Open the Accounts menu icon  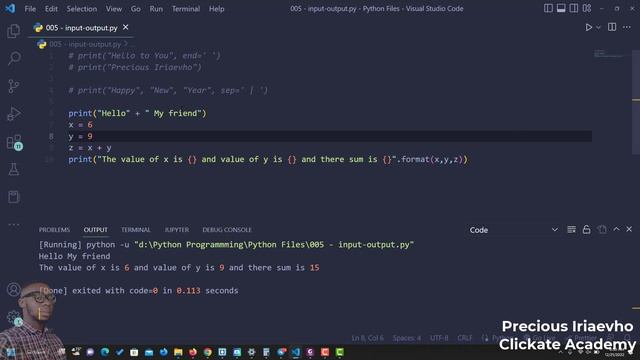pos(13,289)
